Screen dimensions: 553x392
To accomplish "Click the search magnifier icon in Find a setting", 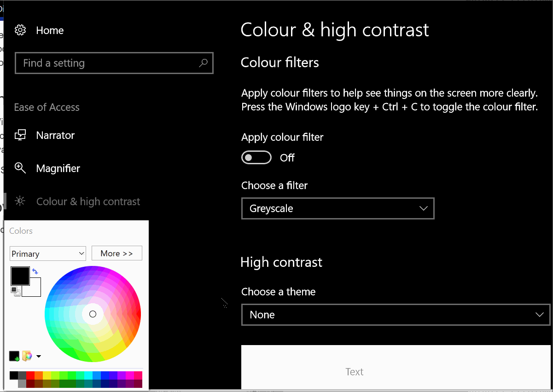I will (203, 63).
